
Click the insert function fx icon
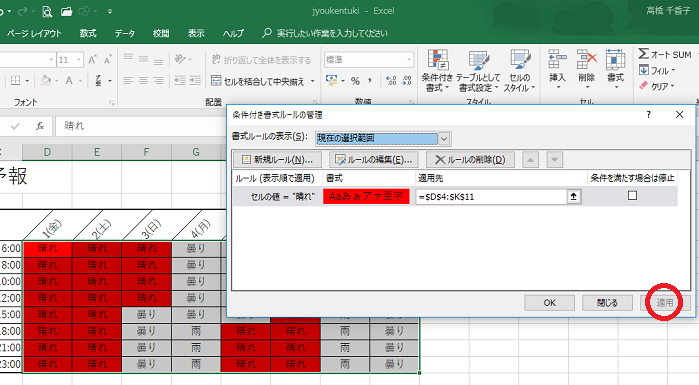click(x=40, y=126)
